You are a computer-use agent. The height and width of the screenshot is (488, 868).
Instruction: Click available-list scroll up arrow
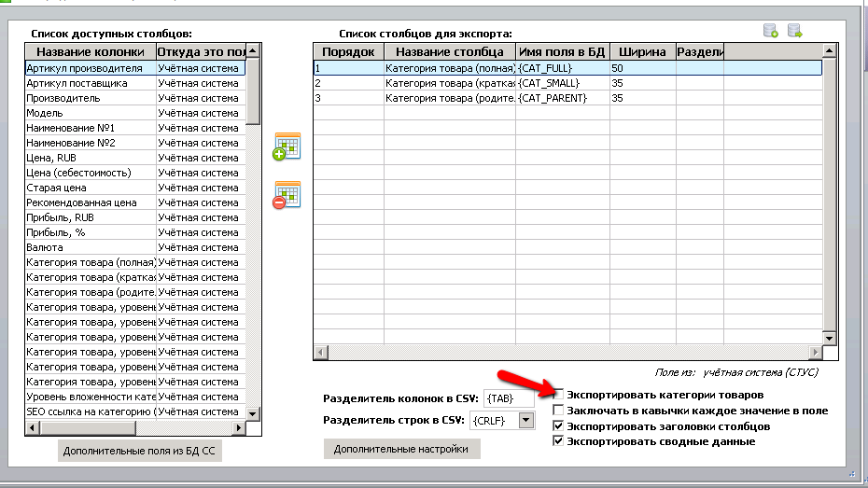tap(252, 51)
